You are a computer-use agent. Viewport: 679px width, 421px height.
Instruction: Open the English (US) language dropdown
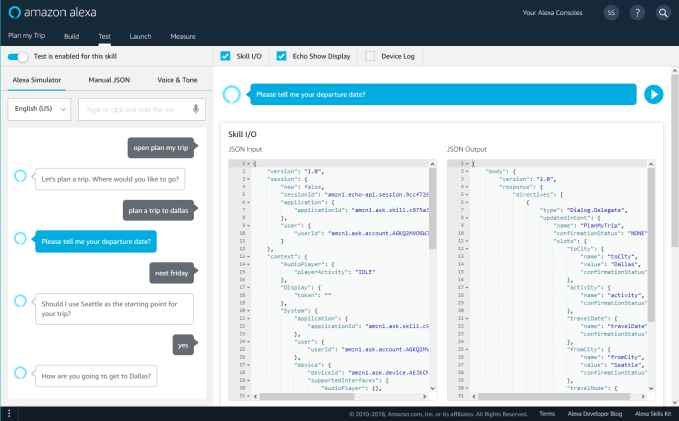(x=39, y=109)
